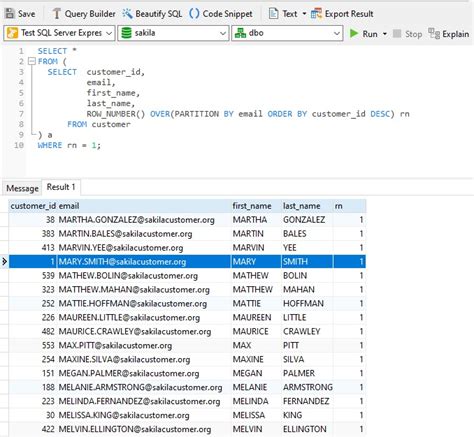Image resolution: width=474 pixels, height=437 pixels.
Task: Click the MAXINE first_name cell
Action: pos(256,359)
